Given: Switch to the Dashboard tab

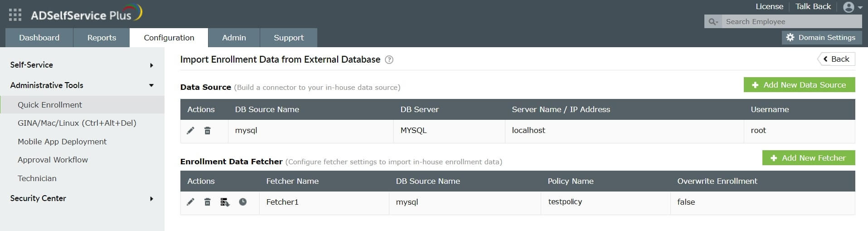Looking at the screenshot, I should (39, 38).
